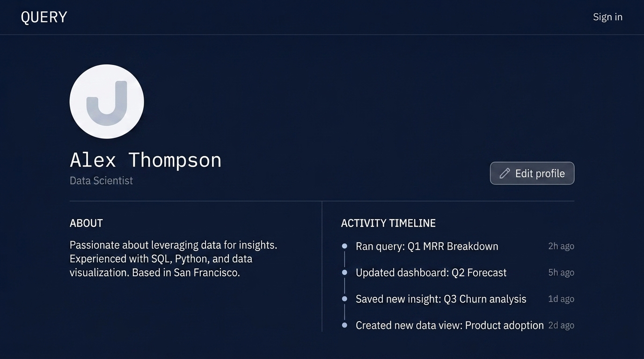Click the ABOUT section heading
This screenshot has width=644, height=359.
click(86, 223)
